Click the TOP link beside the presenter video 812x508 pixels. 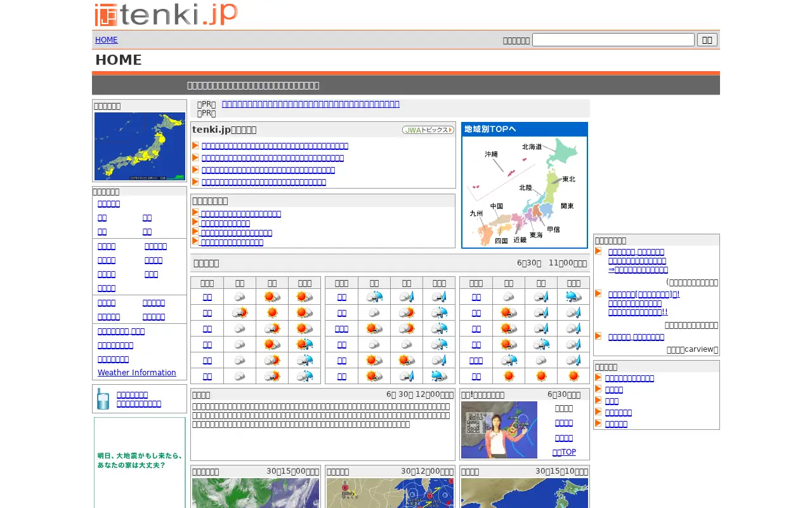pos(564,452)
